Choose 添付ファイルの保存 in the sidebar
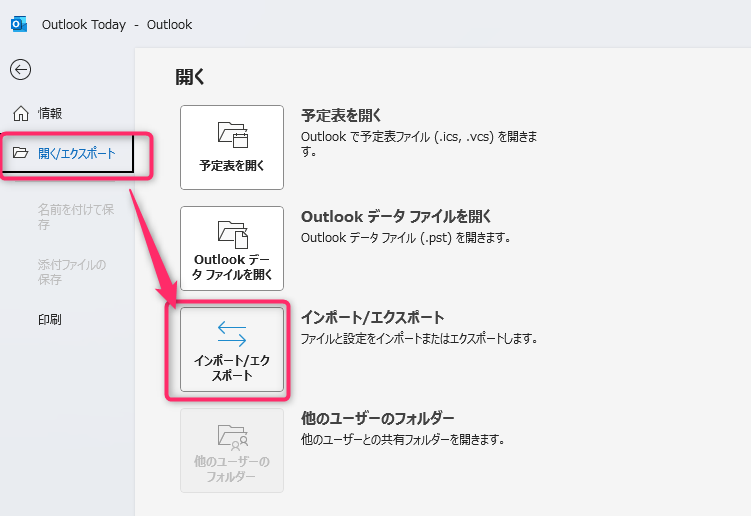The image size is (751, 516). (x=72, y=272)
